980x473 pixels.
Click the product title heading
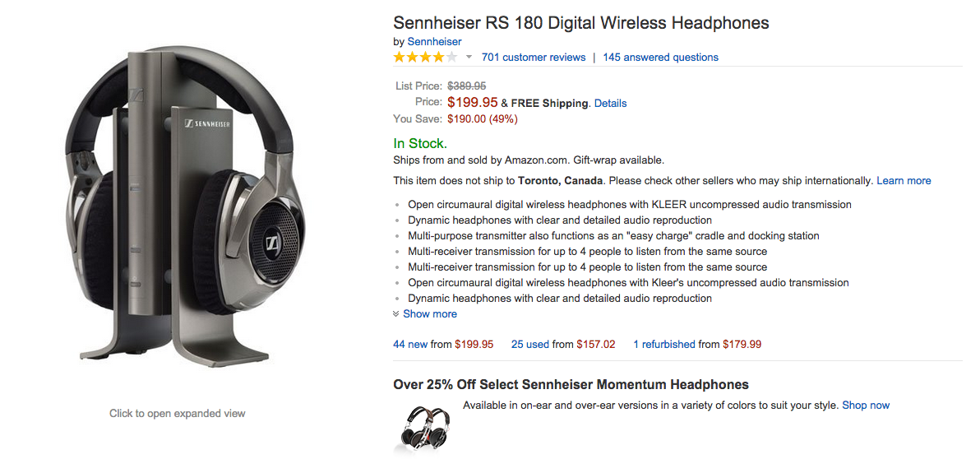pos(580,22)
